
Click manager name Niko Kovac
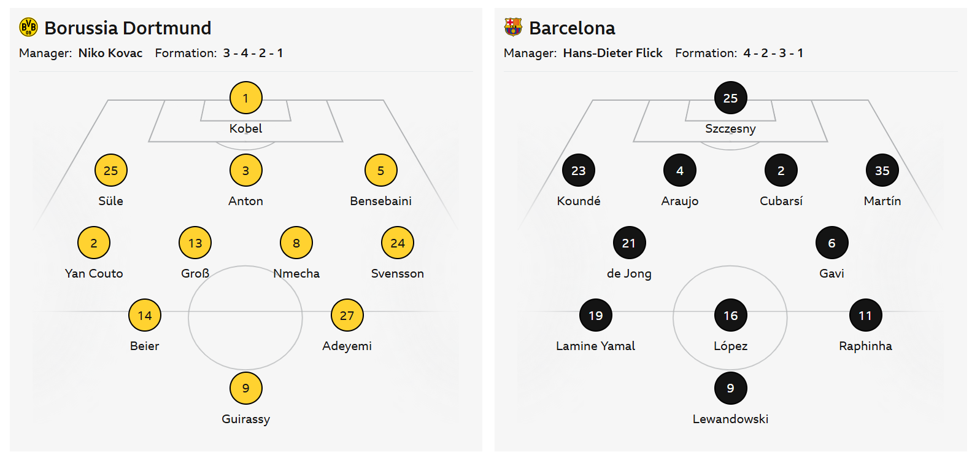(x=110, y=53)
